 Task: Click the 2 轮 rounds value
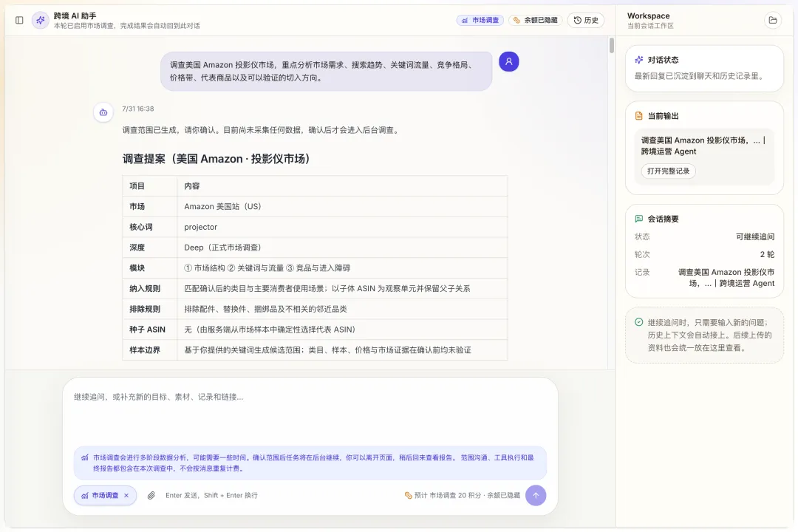767,254
